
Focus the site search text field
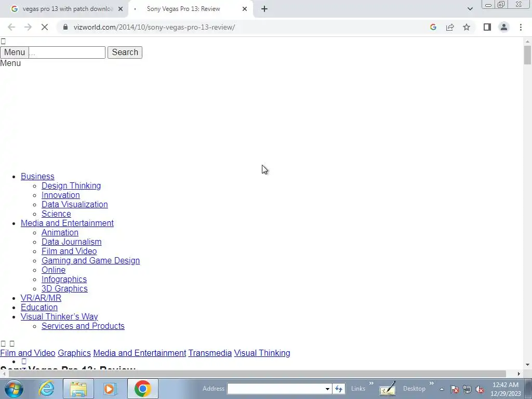point(67,52)
